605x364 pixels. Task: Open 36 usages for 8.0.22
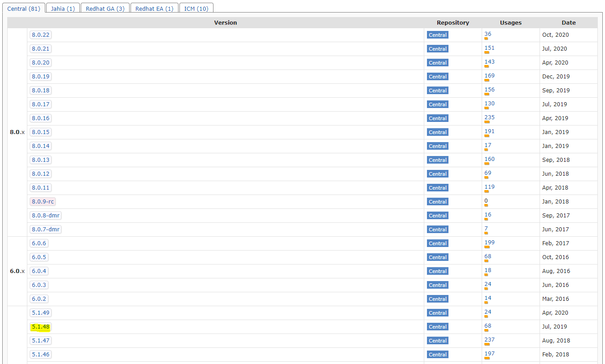pyautogui.click(x=487, y=34)
